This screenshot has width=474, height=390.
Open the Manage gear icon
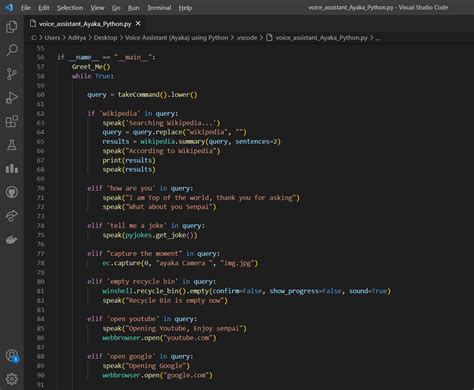tap(12, 379)
